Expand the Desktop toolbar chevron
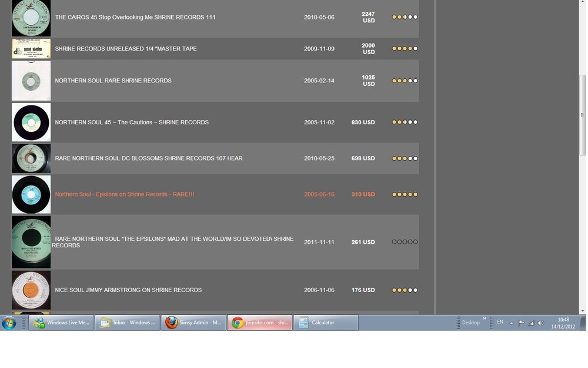This screenshot has width=588, height=368. click(x=485, y=319)
